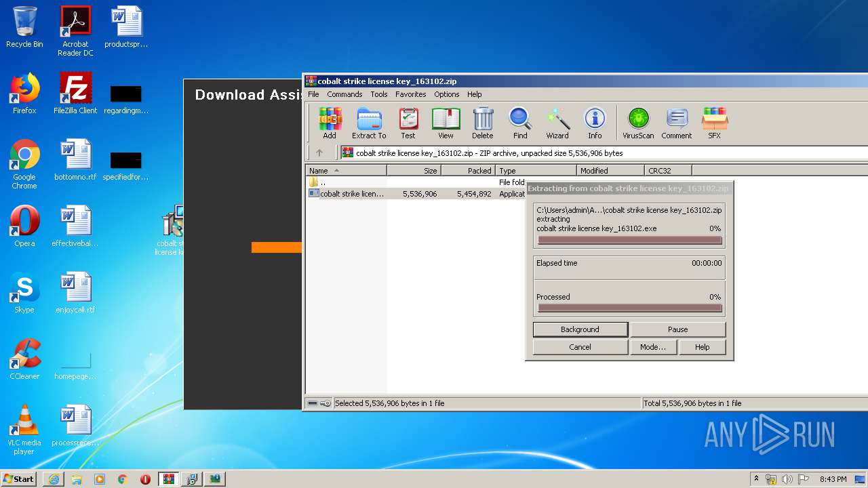Click the volume speaker tray icon
The image size is (868, 488).
tap(788, 479)
